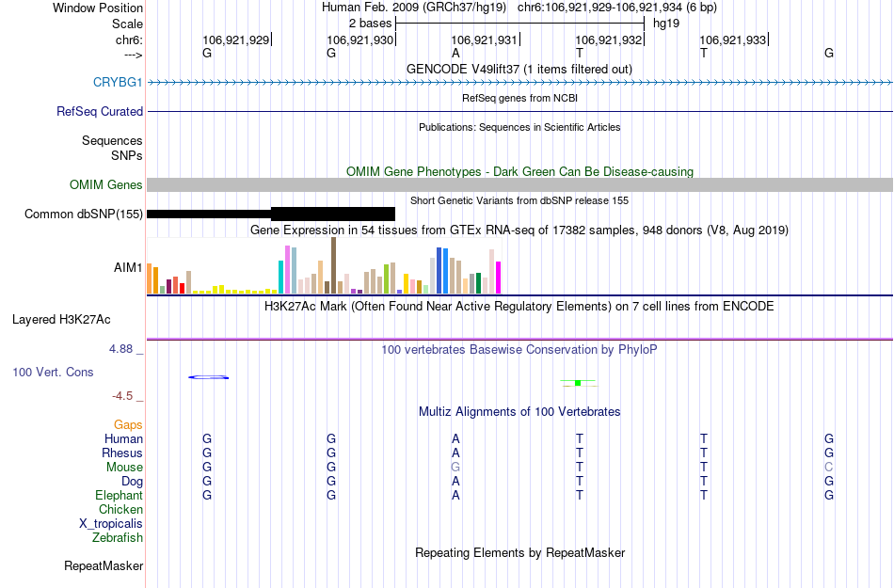Open the RefSeq Curated track label
Viewport: 894px width, 588px height.
coord(99,111)
